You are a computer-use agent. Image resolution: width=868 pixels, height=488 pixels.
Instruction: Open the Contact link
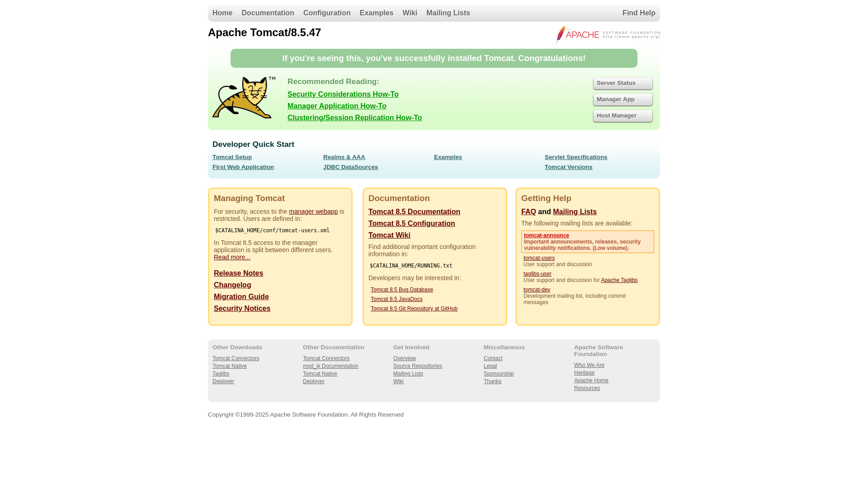493,358
